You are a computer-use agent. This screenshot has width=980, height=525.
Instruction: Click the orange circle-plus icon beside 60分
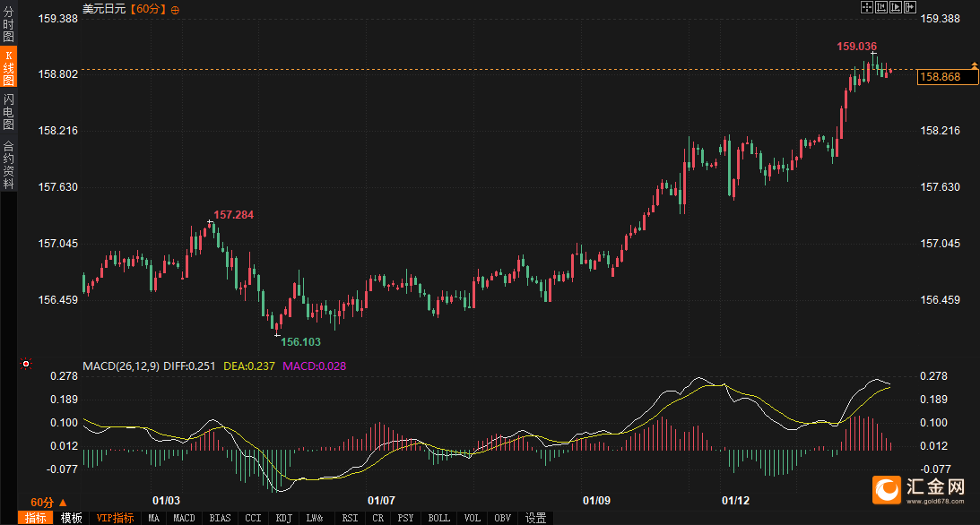pyautogui.click(x=175, y=10)
